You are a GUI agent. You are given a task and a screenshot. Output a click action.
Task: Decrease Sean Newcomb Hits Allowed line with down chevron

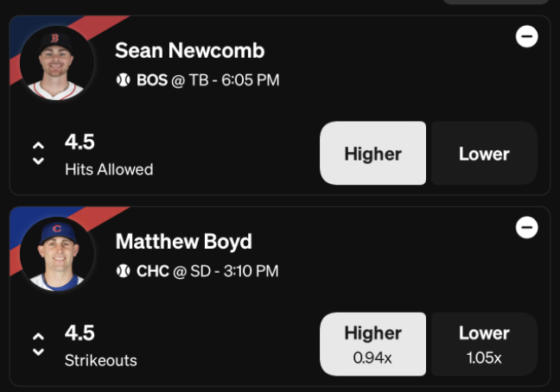click(38, 161)
